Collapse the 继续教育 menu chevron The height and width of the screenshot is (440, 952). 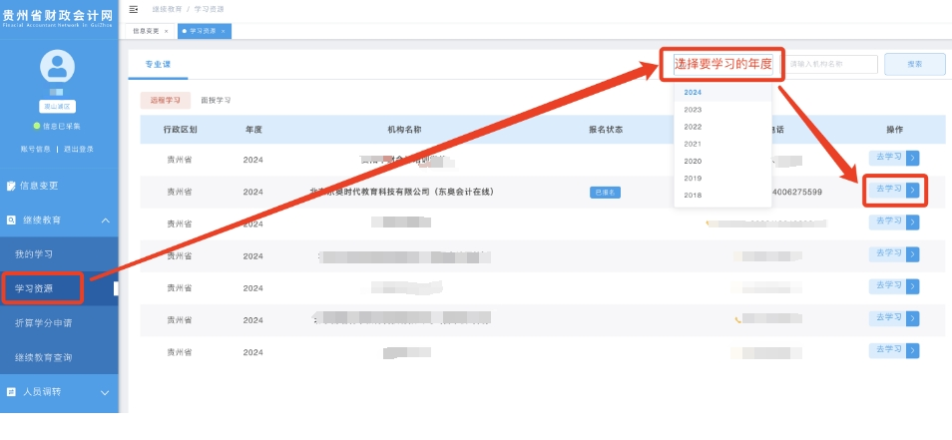105,220
